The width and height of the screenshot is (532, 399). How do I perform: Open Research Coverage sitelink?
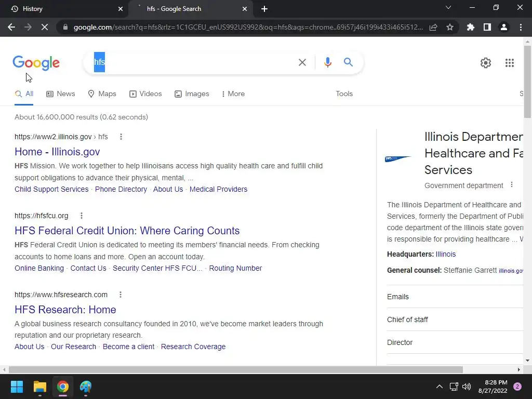pos(193,347)
